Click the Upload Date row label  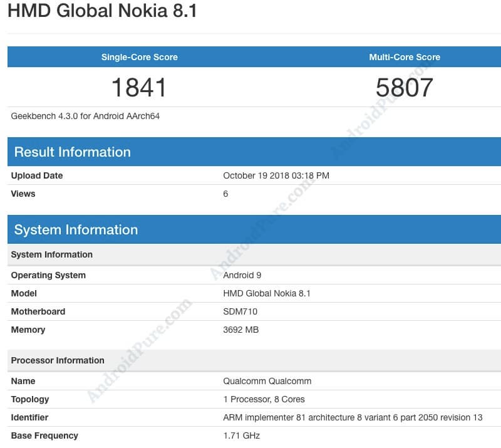pyautogui.click(x=37, y=175)
